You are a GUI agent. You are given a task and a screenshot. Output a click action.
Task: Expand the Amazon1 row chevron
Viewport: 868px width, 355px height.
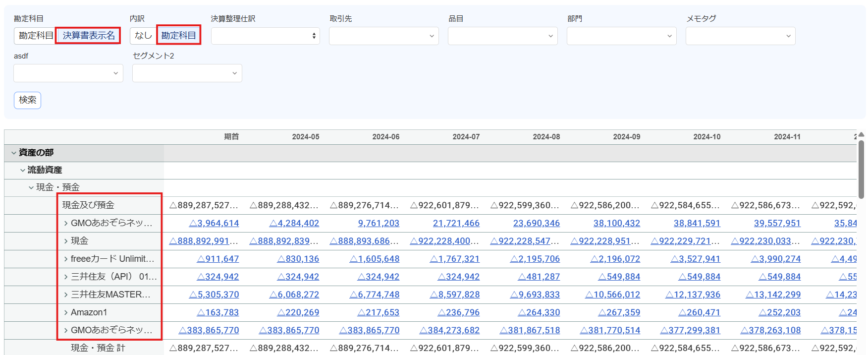pyautogui.click(x=66, y=312)
